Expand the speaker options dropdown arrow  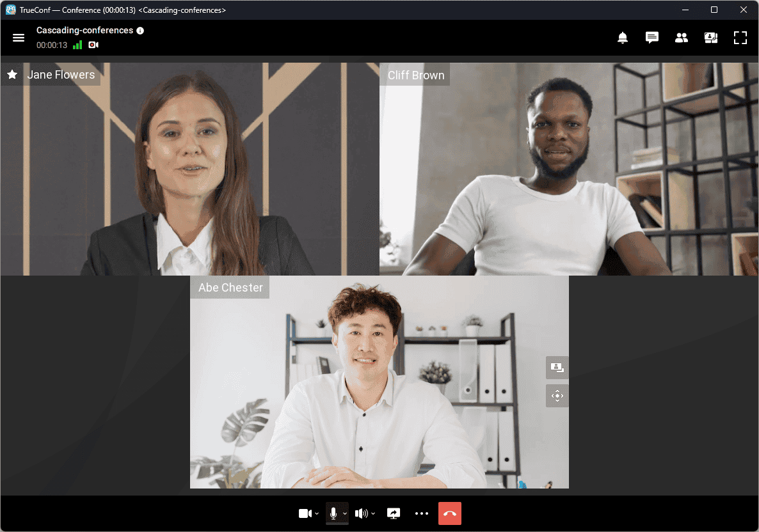coord(373,513)
